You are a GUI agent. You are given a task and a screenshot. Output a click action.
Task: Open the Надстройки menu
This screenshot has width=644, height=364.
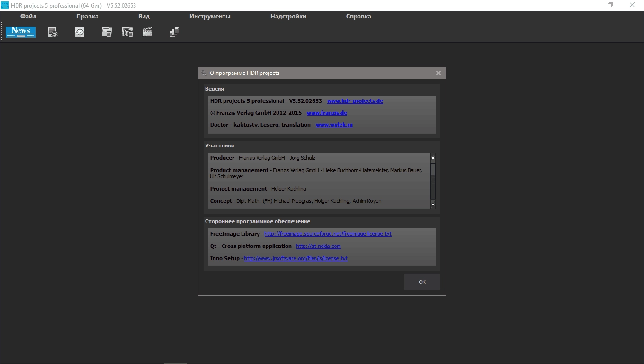288,16
